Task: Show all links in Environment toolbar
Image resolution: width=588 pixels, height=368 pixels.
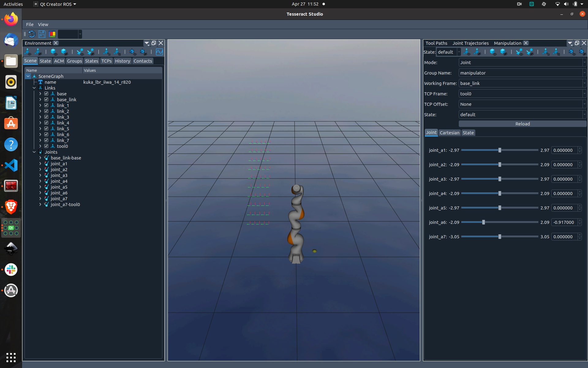Action: coord(28,52)
